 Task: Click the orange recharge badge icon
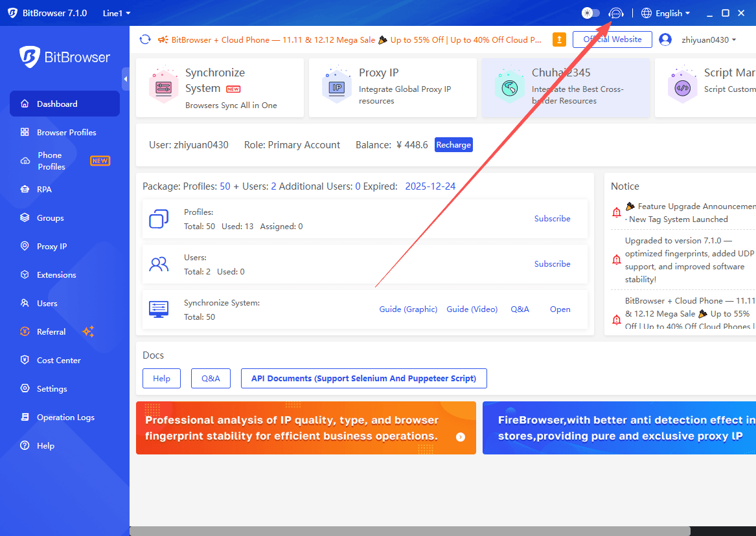pos(559,39)
